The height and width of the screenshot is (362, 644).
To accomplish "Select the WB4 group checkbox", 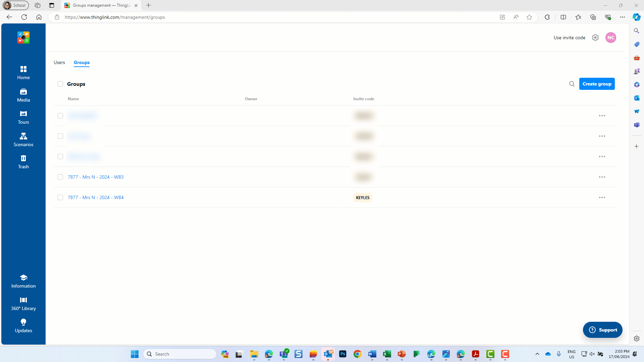I will click(x=60, y=197).
